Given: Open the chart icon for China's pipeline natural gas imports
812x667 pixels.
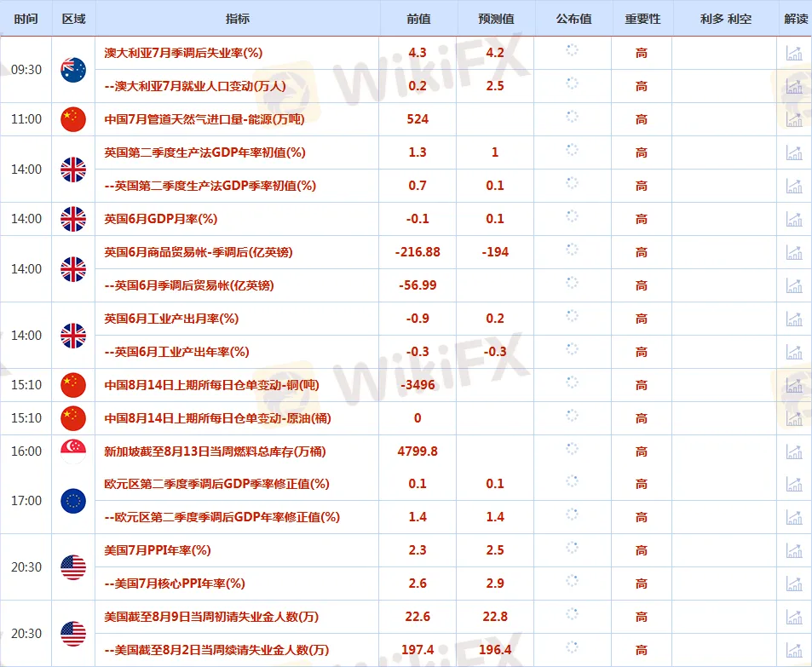Looking at the screenshot, I should (x=794, y=119).
